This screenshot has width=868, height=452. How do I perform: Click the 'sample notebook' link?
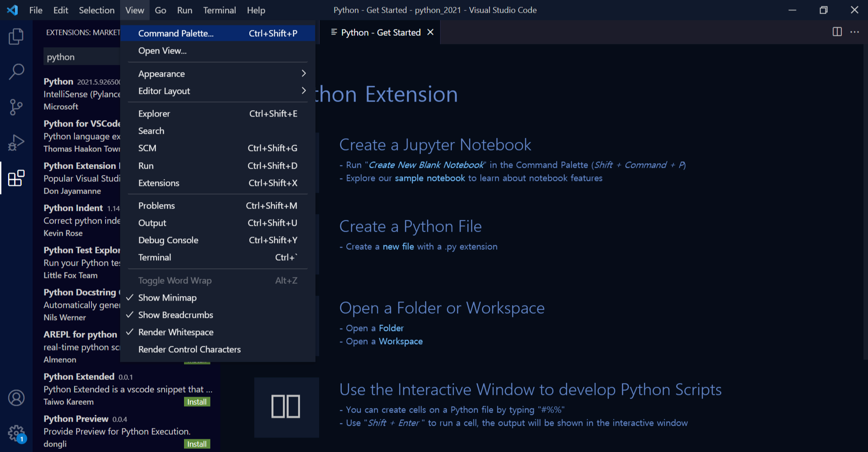pyautogui.click(x=430, y=178)
